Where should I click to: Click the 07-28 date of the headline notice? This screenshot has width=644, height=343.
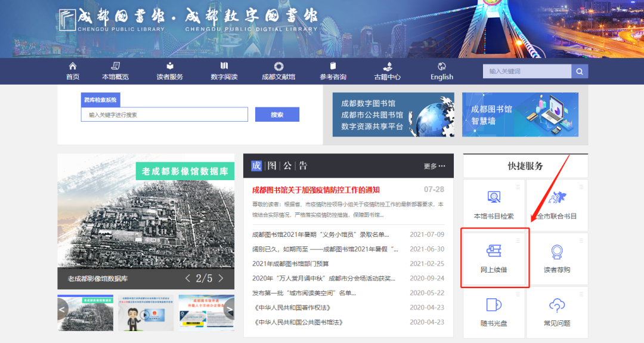tap(434, 189)
